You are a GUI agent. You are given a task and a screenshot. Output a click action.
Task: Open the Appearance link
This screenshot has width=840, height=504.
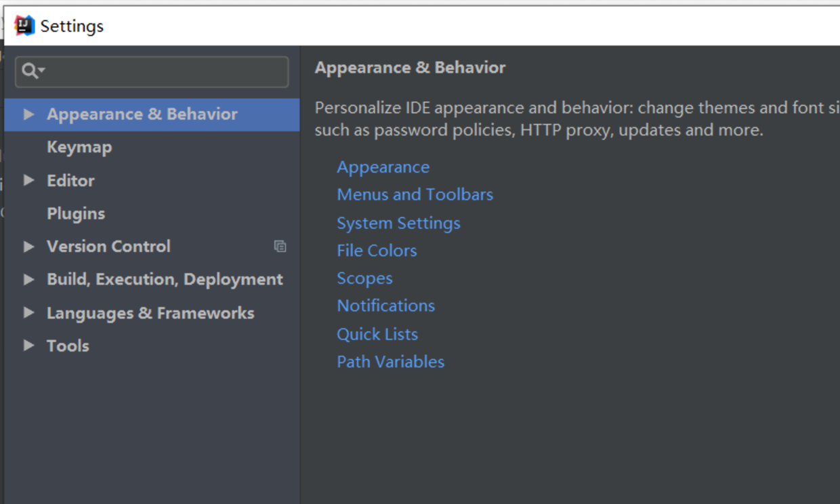(383, 167)
